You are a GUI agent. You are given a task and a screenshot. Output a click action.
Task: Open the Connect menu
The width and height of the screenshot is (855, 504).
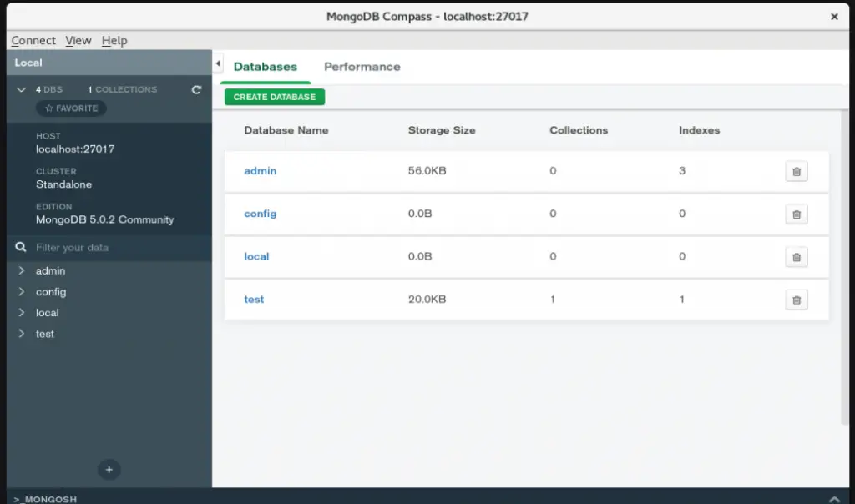click(x=33, y=40)
